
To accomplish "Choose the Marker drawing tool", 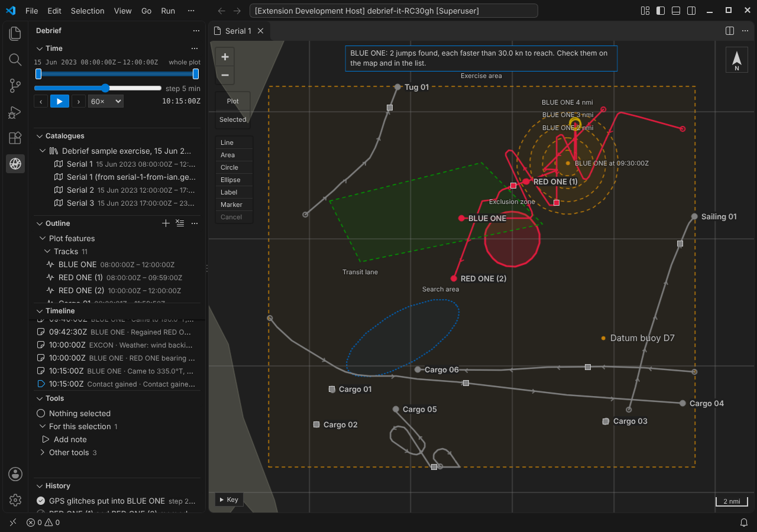I will 234,205.
